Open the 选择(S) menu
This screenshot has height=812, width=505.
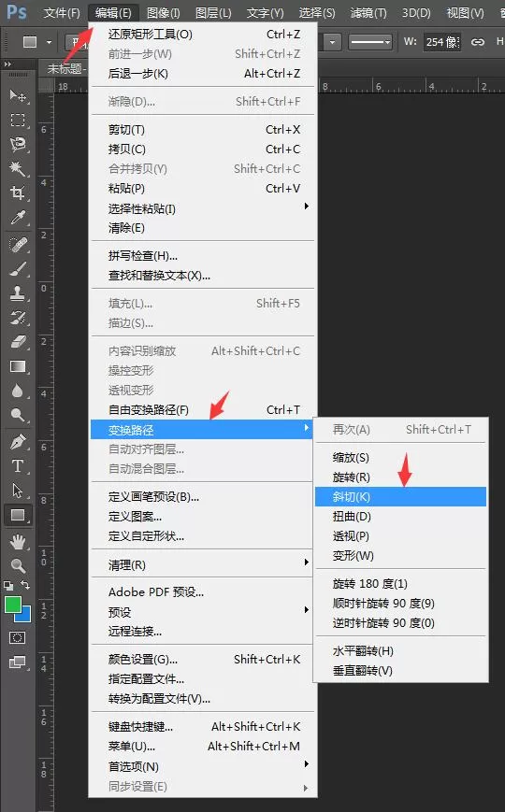coord(317,12)
